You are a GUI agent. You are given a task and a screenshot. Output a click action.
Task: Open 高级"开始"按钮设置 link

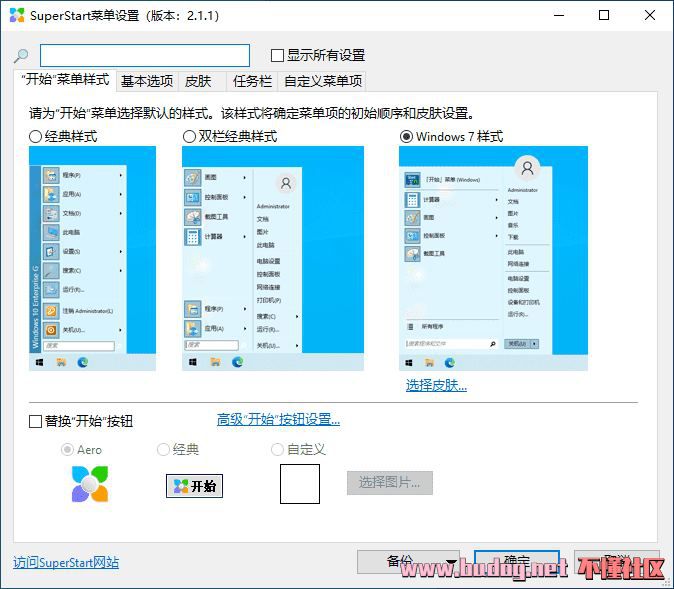(278, 420)
